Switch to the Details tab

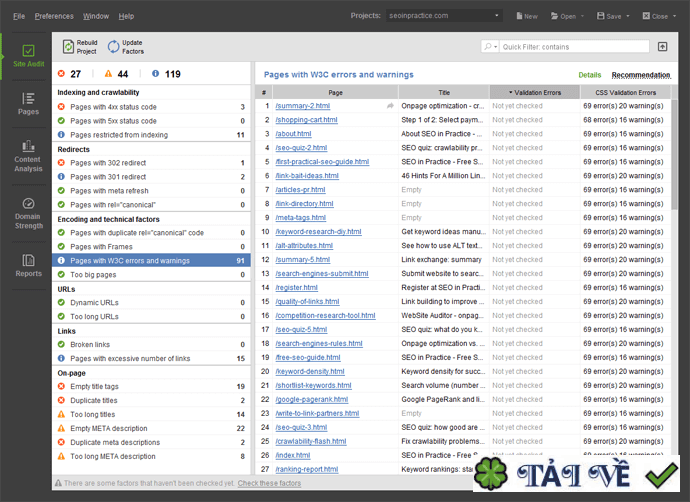point(589,75)
